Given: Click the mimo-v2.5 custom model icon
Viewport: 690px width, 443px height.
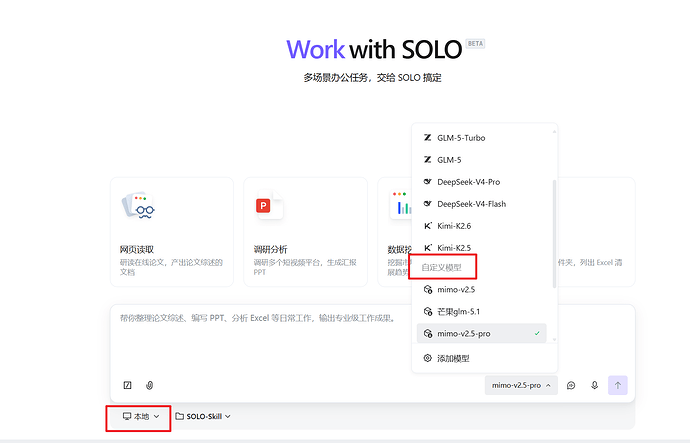Looking at the screenshot, I should 427,289.
